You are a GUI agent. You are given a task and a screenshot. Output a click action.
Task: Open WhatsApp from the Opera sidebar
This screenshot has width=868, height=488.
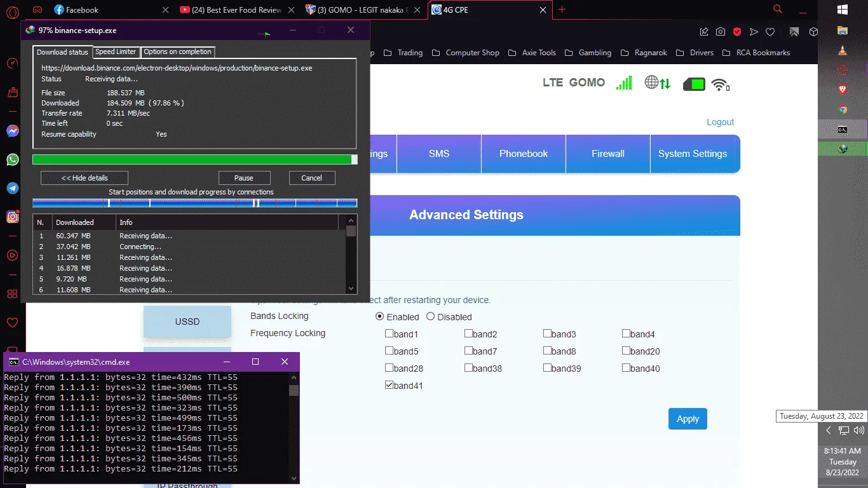coord(12,159)
